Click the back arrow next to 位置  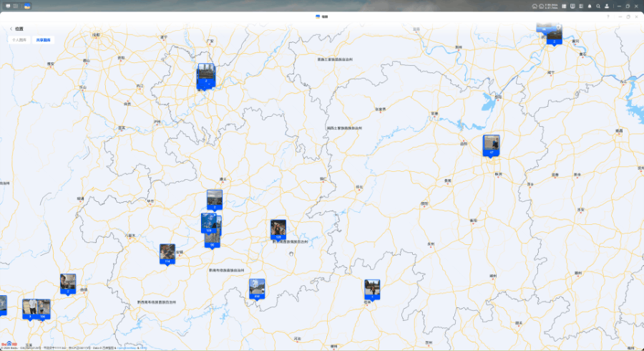click(x=11, y=29)
